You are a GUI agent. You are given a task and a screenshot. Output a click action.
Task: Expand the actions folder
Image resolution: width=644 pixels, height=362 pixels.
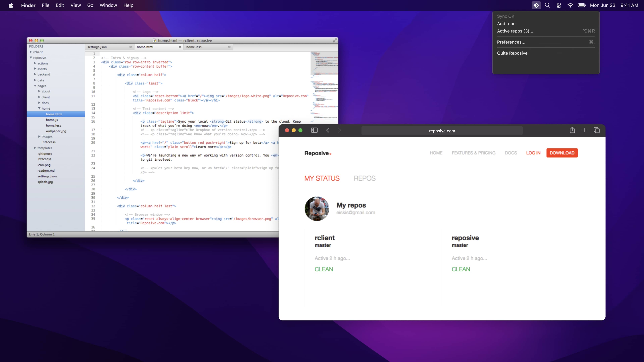(35, 63)
